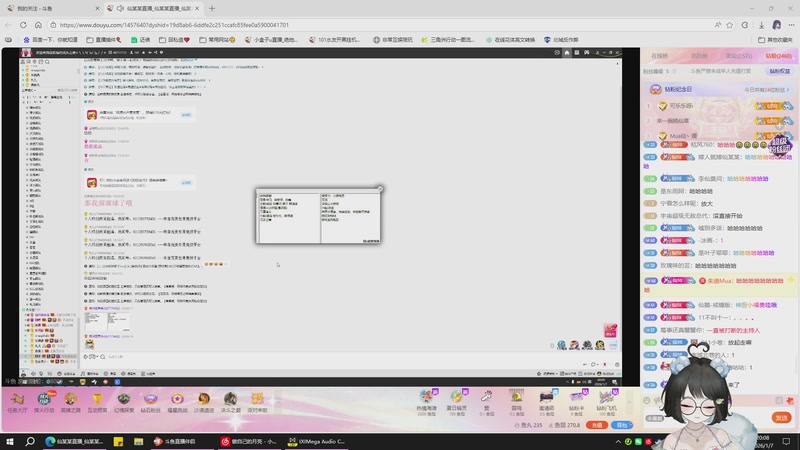Open the read aloud icon in address bar
Viewport: 800px width, 450px height.
click(717, 24)
